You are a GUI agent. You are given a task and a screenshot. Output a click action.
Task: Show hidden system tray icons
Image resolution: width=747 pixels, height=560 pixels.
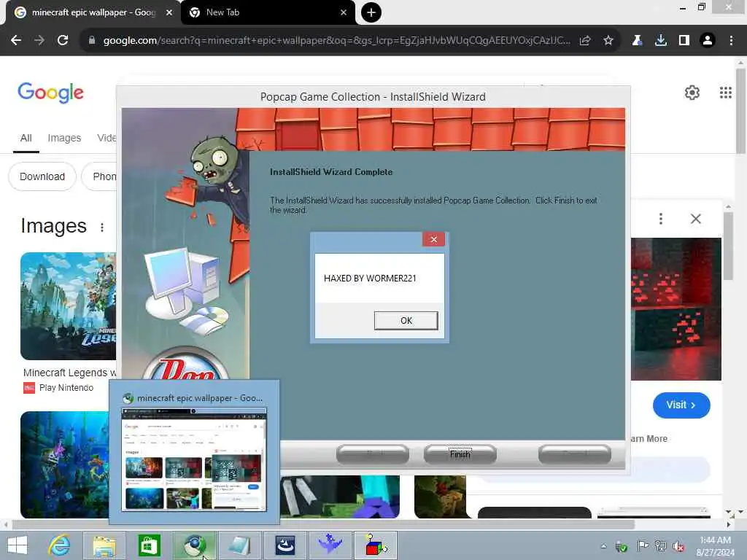coord(603,546)
